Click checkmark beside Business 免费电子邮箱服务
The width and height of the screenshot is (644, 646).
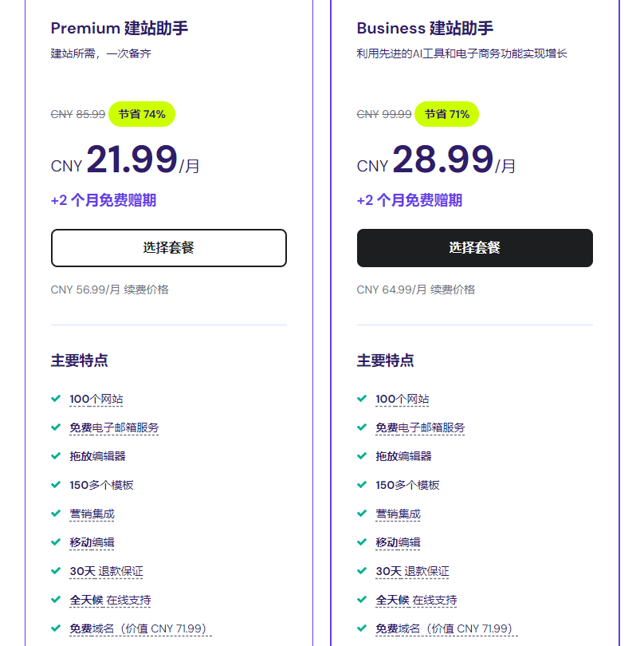pos(362,427)
